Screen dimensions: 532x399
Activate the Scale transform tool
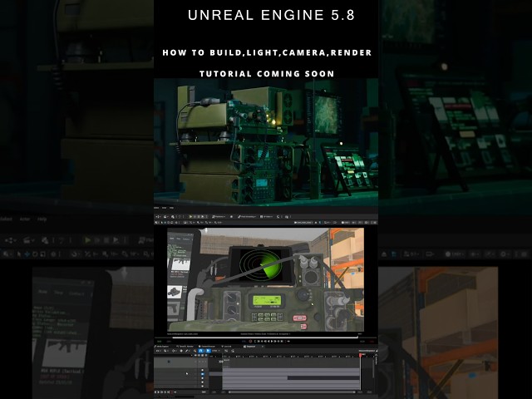[172, 222]
